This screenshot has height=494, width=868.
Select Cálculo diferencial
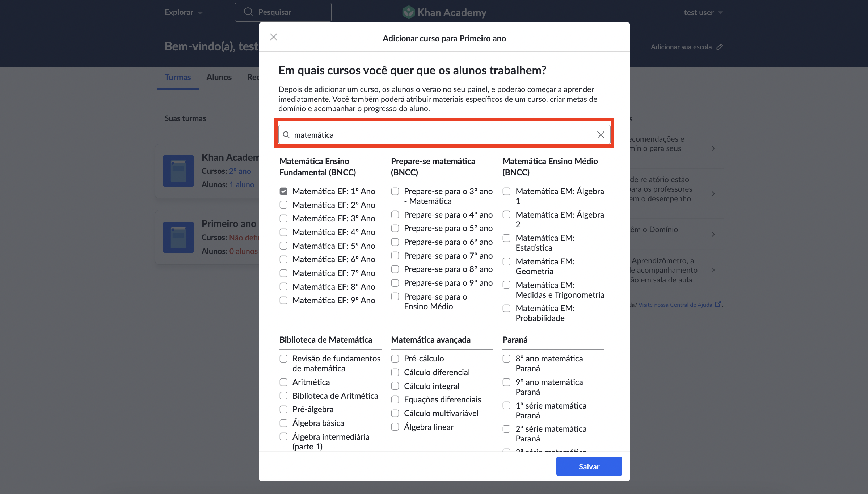tap(395, 372)
